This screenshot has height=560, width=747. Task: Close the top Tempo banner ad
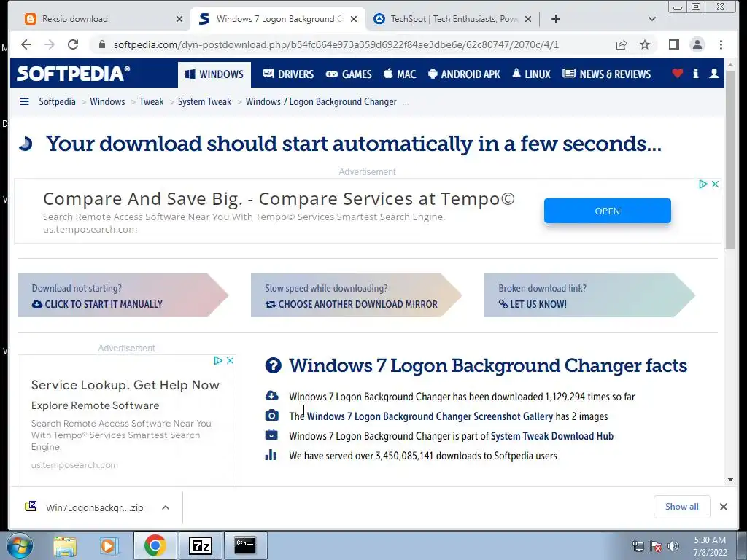coord(715,184)
